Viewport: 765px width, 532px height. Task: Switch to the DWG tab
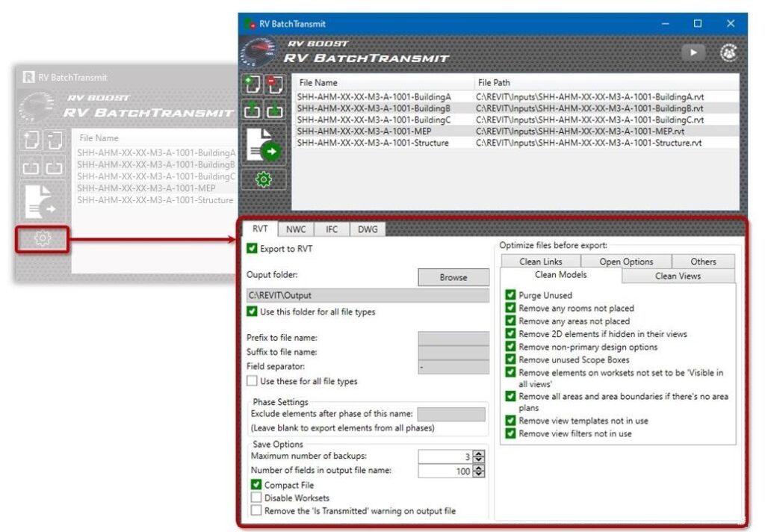pos(368,229)
